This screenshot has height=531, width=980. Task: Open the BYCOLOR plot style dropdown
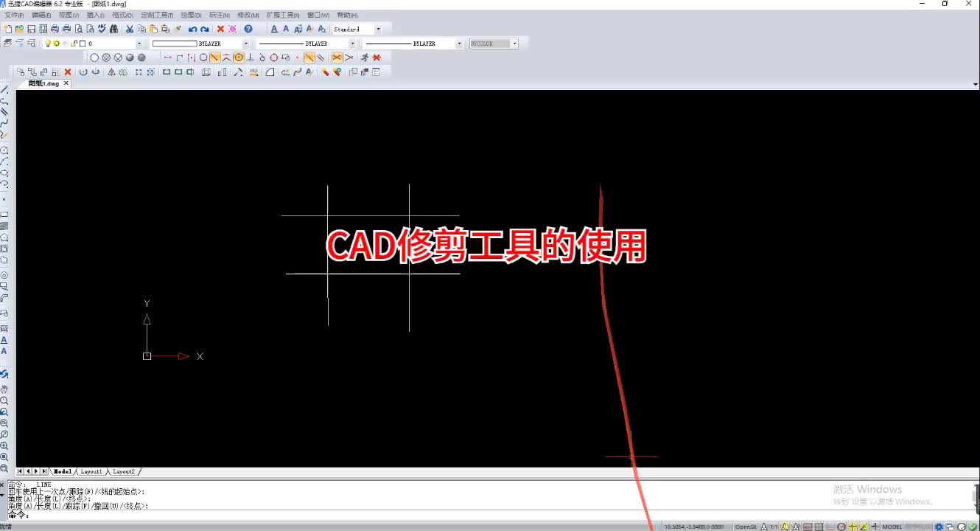click(x=514, y=44)
